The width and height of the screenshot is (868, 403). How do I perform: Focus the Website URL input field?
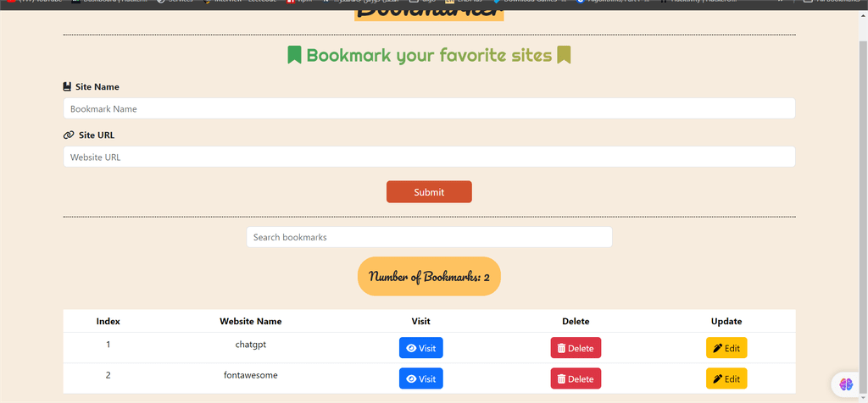(429, 157)
